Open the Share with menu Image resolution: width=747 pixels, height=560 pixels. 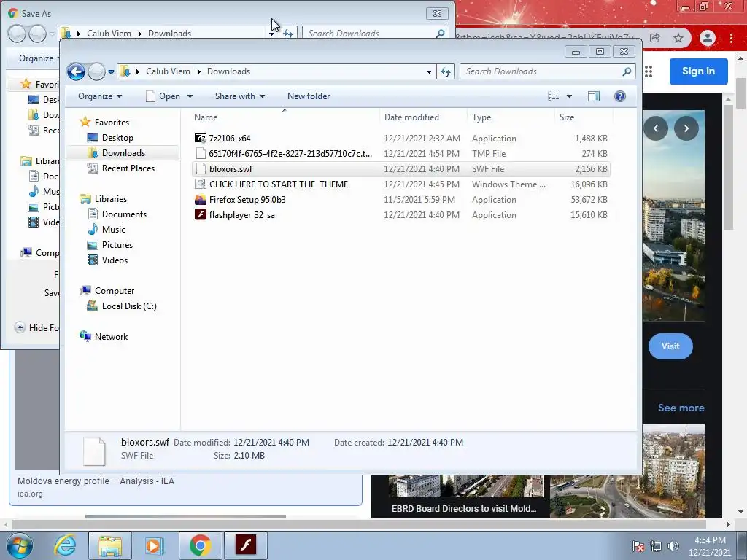(x=239, y=96)
